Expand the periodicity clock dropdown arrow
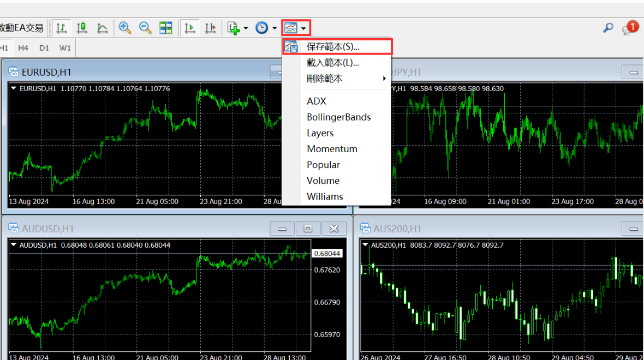This screenshot has width=644, height=360. pyautogui.click(x=274, y=28)
